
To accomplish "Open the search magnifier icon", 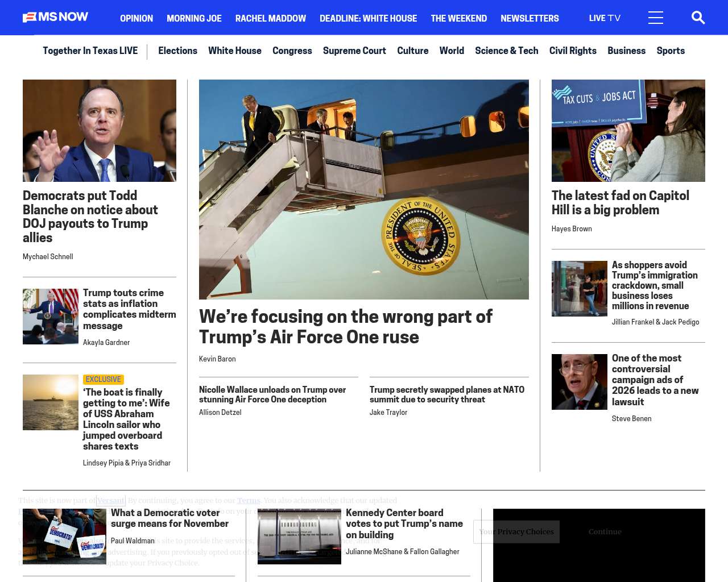I will [698, 18].
